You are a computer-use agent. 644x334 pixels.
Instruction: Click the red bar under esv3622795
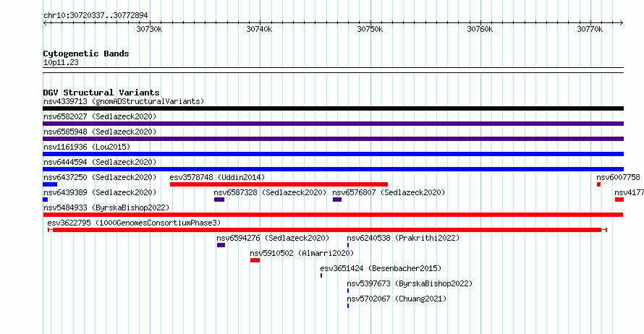pyautogui.click(x=327, y=230)
